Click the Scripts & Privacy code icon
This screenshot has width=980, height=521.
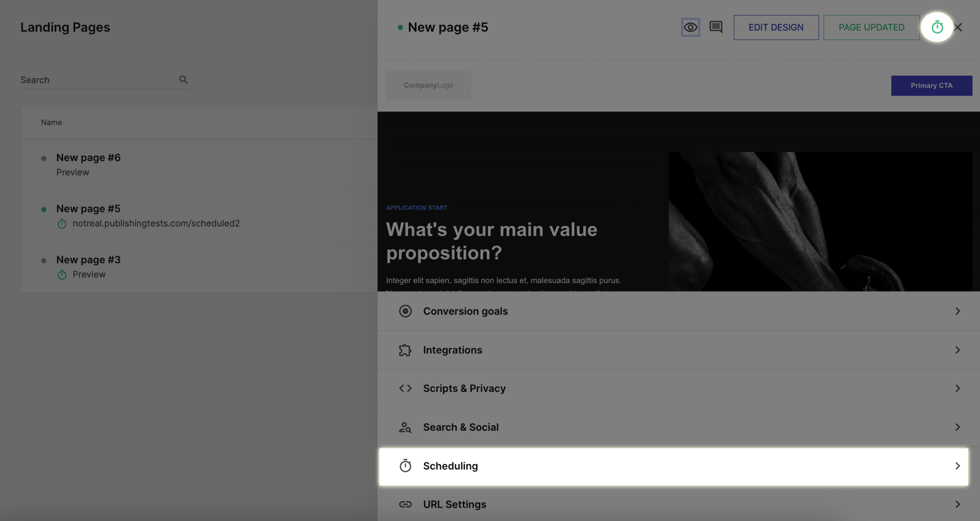coord(405,389)
